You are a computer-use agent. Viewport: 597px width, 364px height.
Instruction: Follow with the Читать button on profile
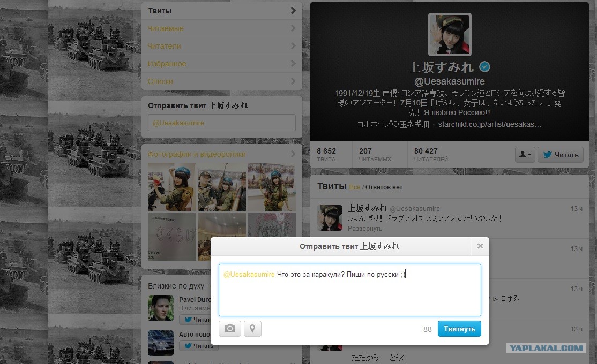coord(561,154)
